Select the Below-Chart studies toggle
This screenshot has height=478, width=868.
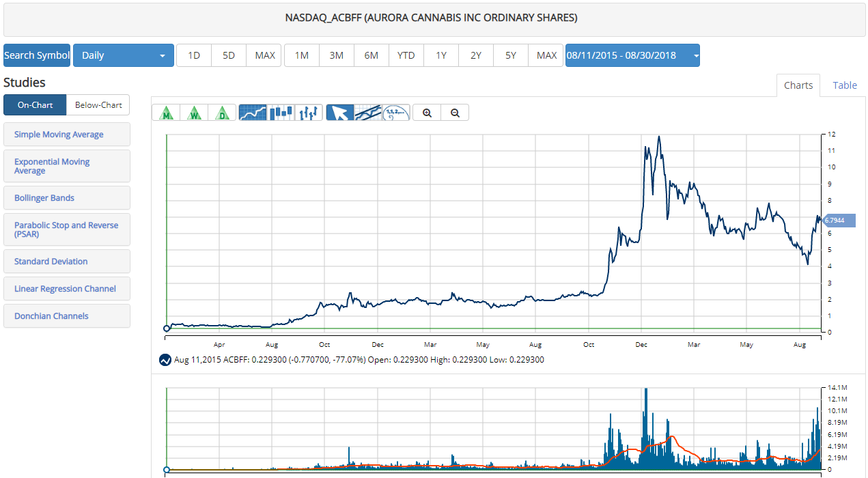coord(98,105)
